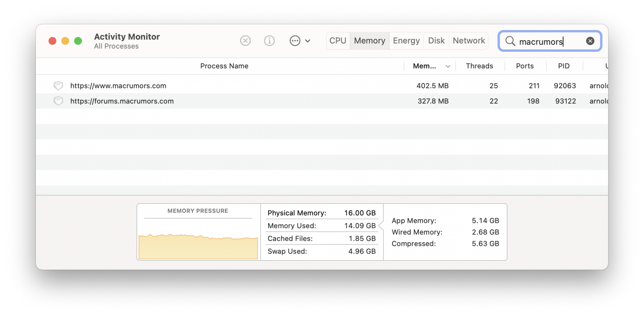Click the search magnifying glass icon

(510, 41)
